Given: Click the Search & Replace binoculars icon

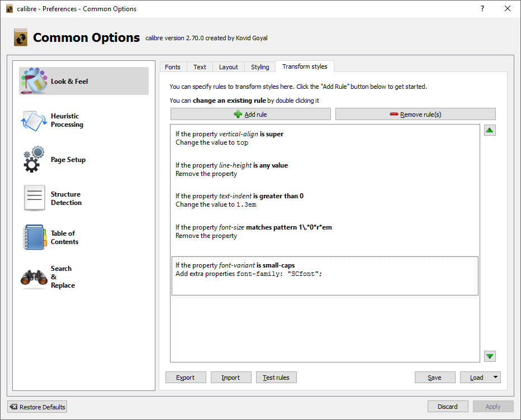Looking at the screenshot, I should pos(34,277).
